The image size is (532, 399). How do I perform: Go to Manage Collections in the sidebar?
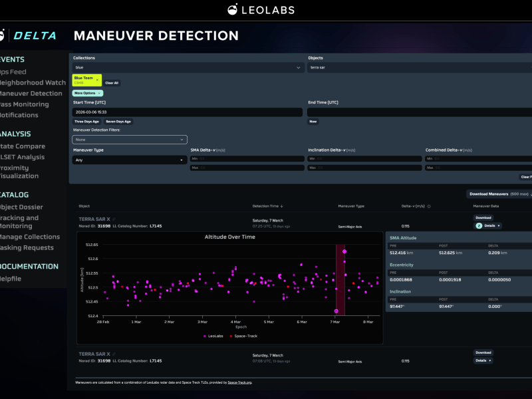coord(29,237)
